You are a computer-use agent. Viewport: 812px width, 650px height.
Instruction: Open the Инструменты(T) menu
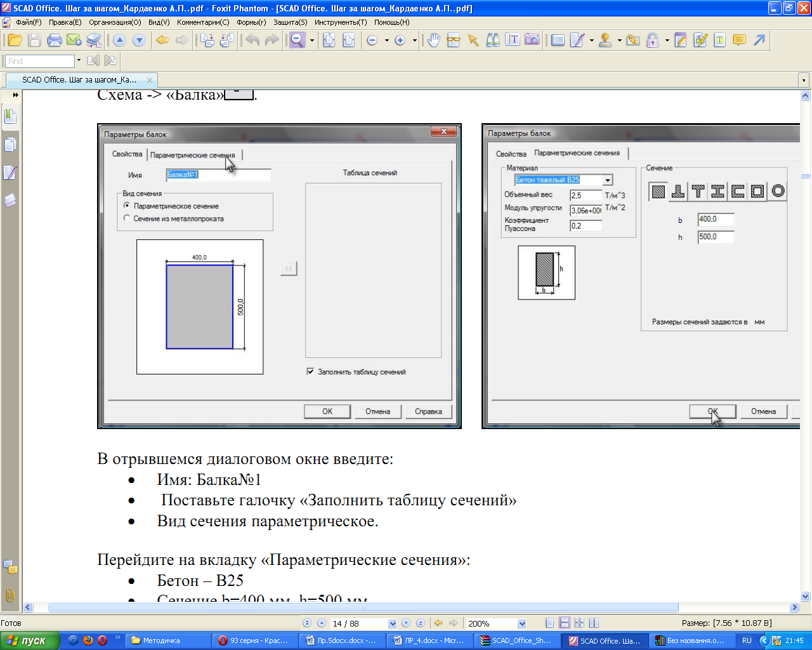[x=341, y=22]
